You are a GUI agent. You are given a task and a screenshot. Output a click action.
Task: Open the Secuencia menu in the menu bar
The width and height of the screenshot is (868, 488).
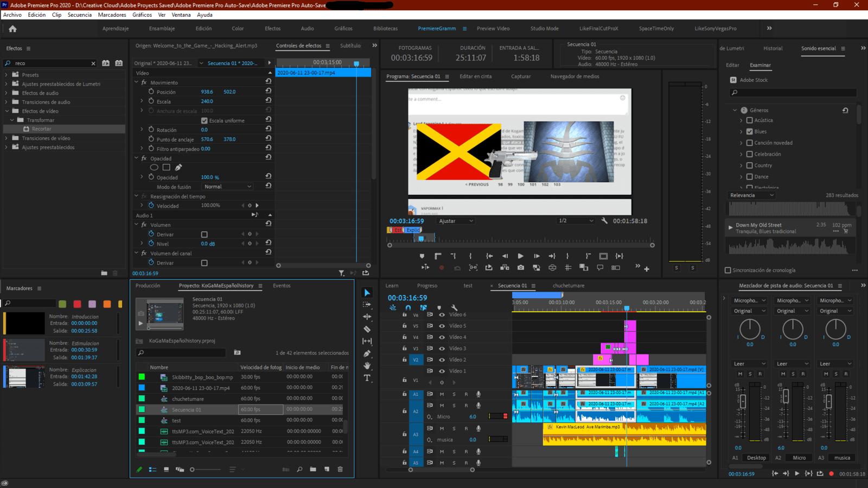point(80,15)
